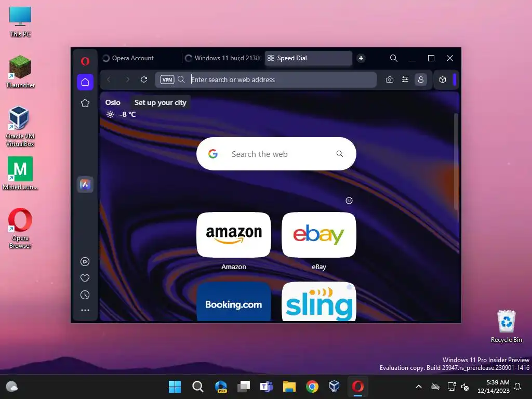Open the Booking.com speed dial tile

[x=234, y=301]
